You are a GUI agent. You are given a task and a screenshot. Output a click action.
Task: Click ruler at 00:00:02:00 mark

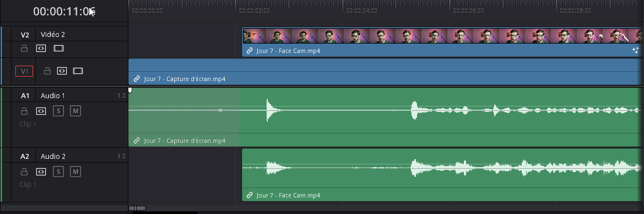[254, 10]
